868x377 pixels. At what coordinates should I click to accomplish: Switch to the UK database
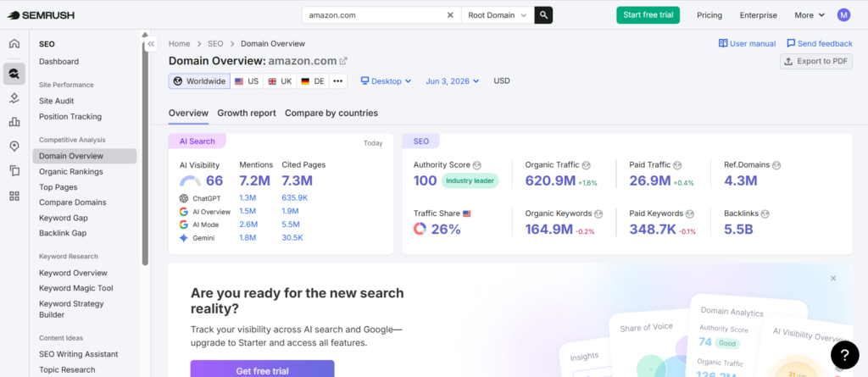pyautogui.click(x=280, y=81)
